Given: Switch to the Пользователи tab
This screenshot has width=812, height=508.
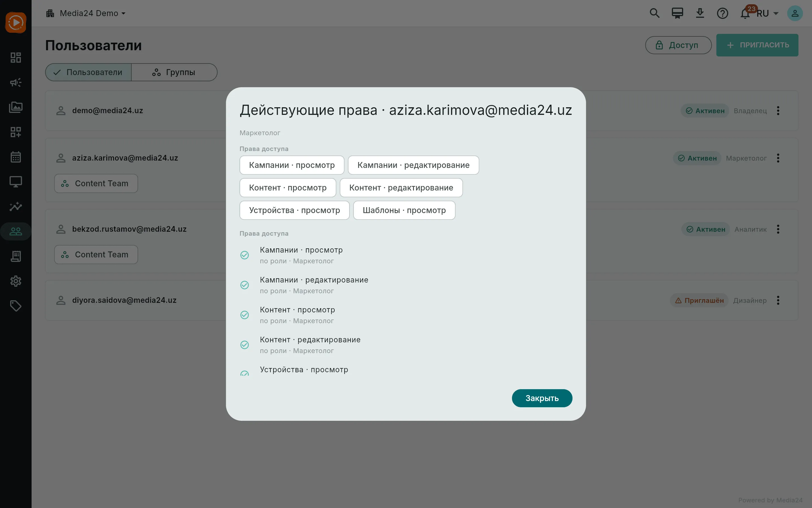Looking at the screenshot, I should pyautogui.click(x=88, y=72).
